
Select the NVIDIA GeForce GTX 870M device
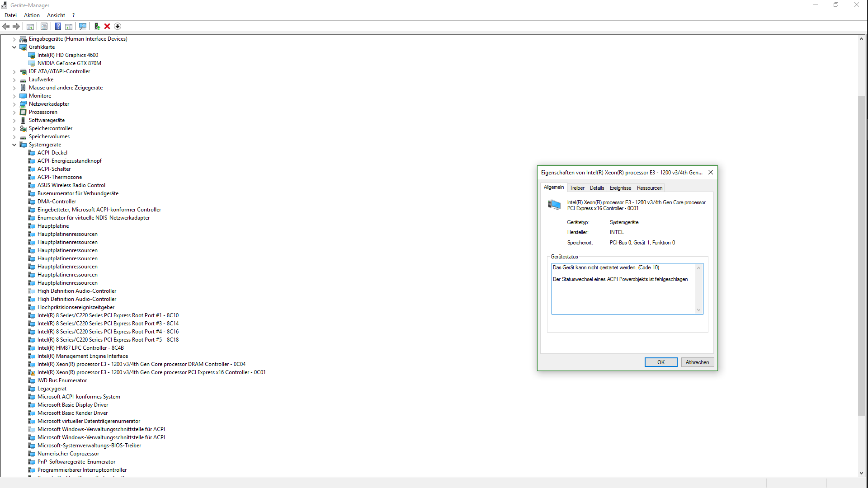point(69,63)
